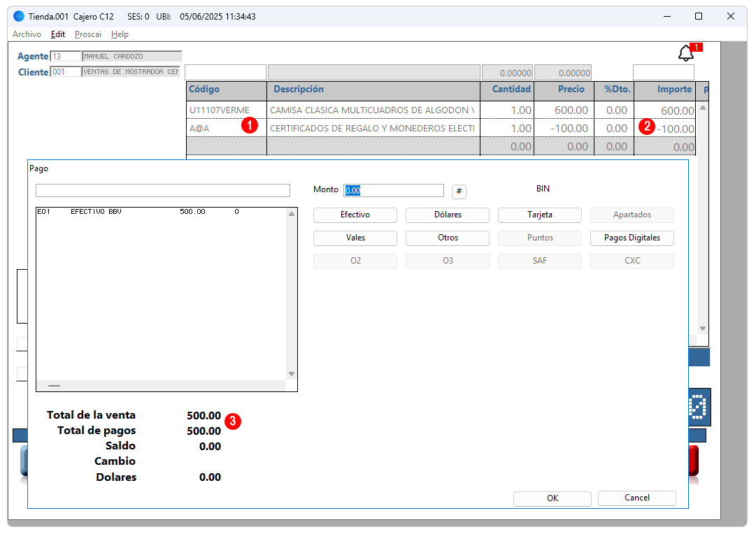Screen dimensions: 756x534
Task: Click the # button beside Monto
Action: (459, 192)
